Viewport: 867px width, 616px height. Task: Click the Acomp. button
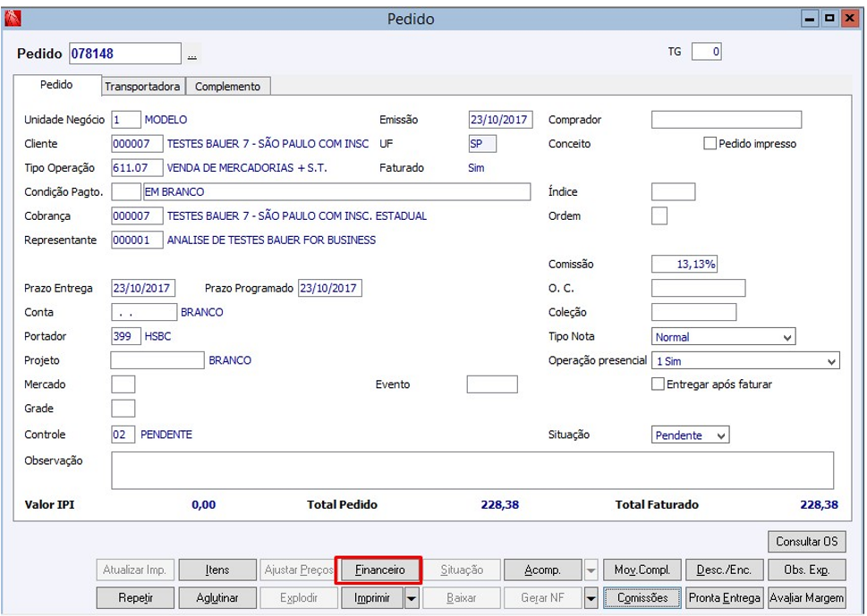[x=543, y=570]
